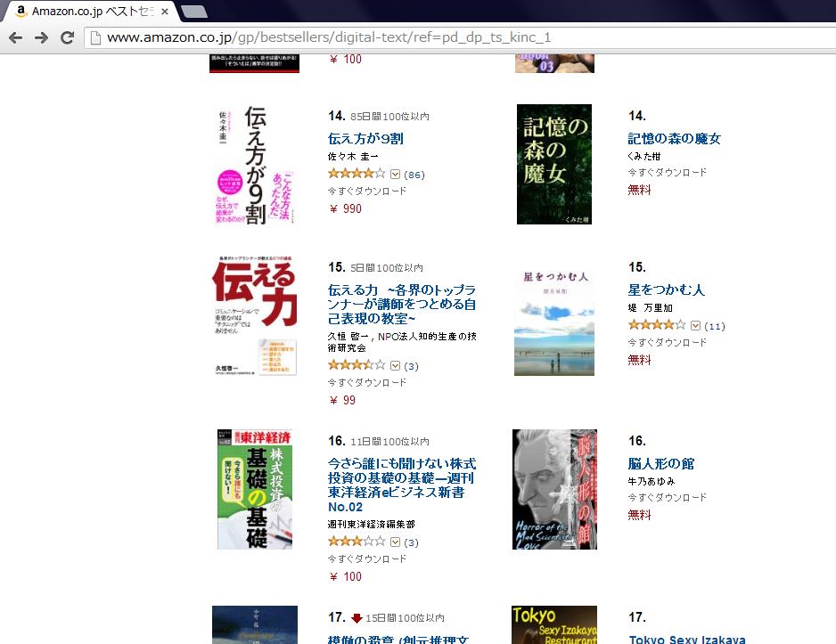Click the 東洋経済 株式投資 cover thumbnail

pos(255,489)
